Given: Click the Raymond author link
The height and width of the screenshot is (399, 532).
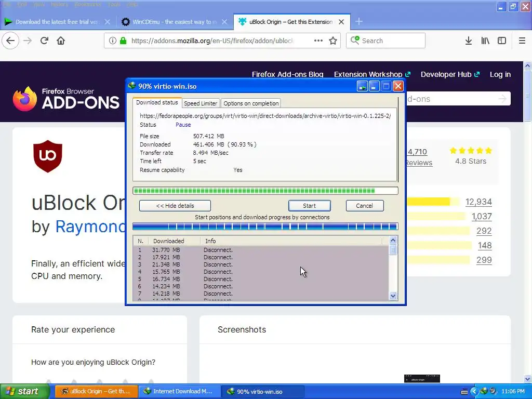Looking at the screenshot, I should [90, 227].
